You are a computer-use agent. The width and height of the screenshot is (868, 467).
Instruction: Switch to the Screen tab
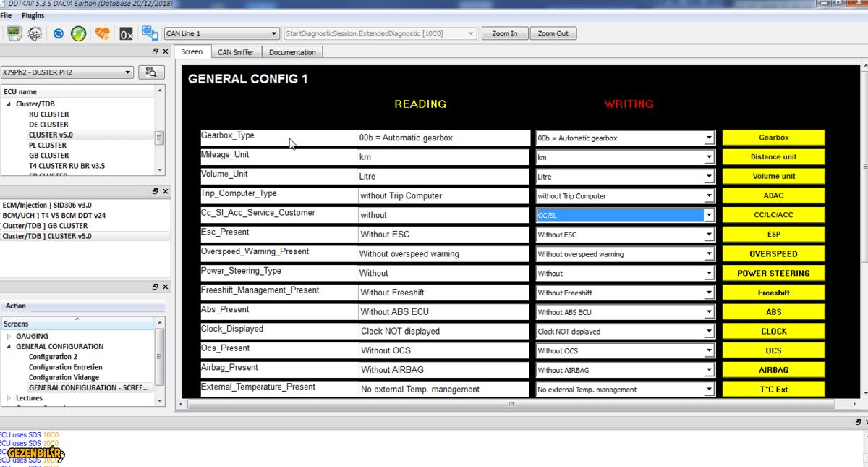click(192, 51)
